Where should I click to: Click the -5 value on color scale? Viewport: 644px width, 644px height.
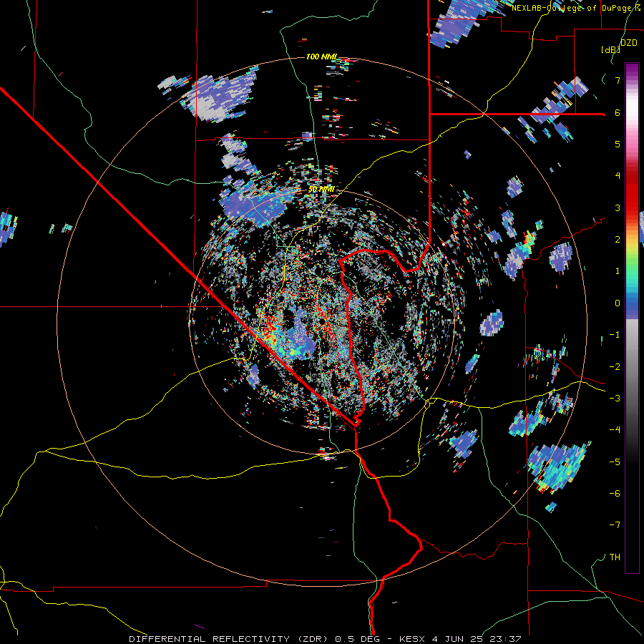click(x=615, y=462)
